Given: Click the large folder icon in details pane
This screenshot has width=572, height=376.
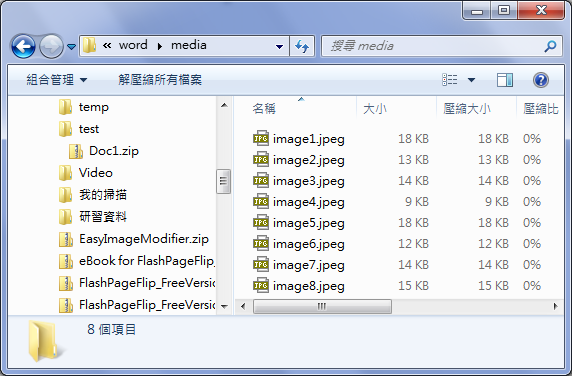Looking at the screenshot, I should coord(45,340).
